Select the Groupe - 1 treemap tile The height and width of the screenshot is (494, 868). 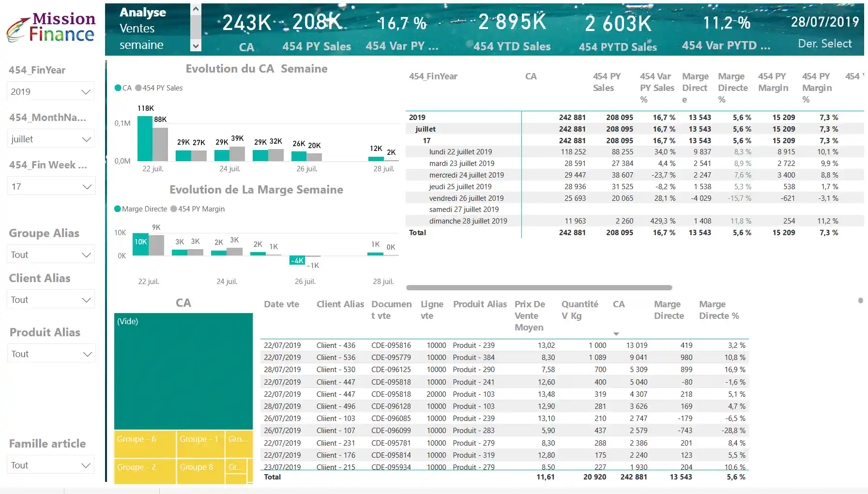coord(200,444)
